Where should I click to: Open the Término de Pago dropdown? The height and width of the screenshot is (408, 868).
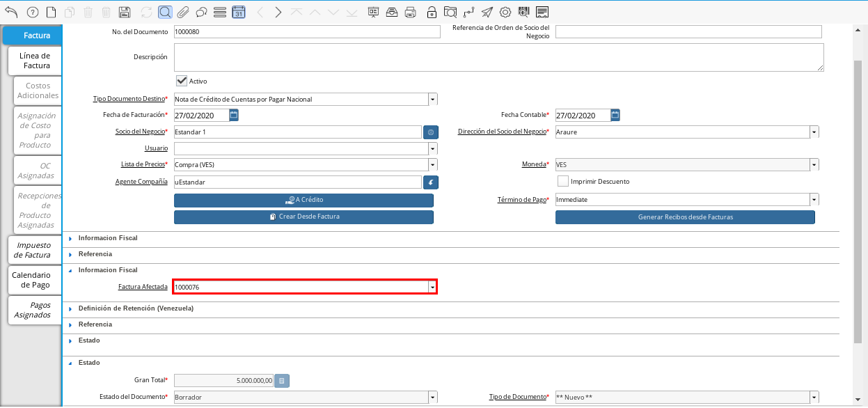pyautogui.click(x=814, y=200)
